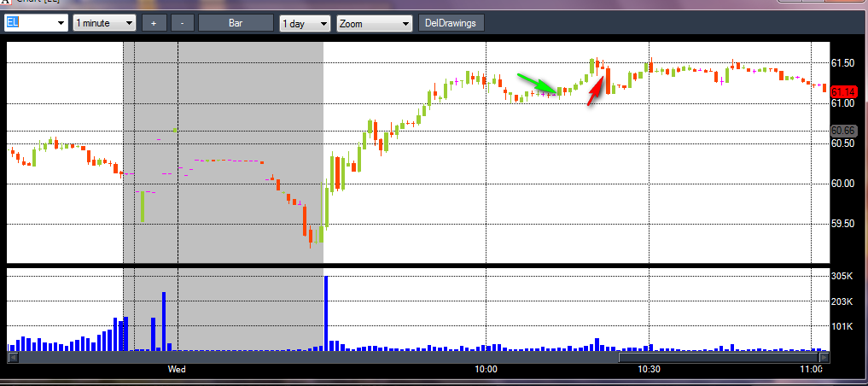Image resolution: width=868 pixels, height=386 pixels.
Task: Expand the 1 minute interval dropdown
Action: 105,23
